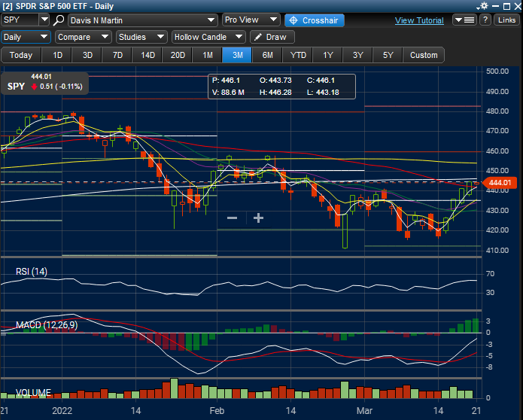The image size is (523, 420).
Task: Select the 1Y range tab
Action: coord(328,55)
